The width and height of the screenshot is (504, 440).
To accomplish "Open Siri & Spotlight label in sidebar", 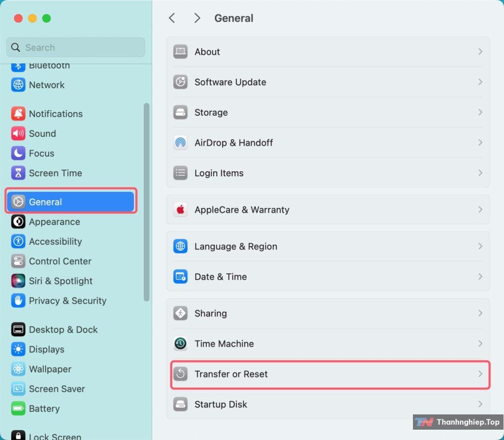I will [x=61, y=281].
